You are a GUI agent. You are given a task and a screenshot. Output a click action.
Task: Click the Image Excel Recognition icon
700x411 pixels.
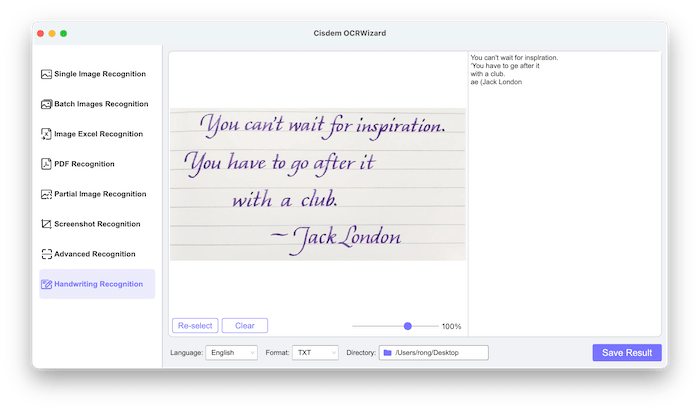pyautogui.click(x=46, y=134)
